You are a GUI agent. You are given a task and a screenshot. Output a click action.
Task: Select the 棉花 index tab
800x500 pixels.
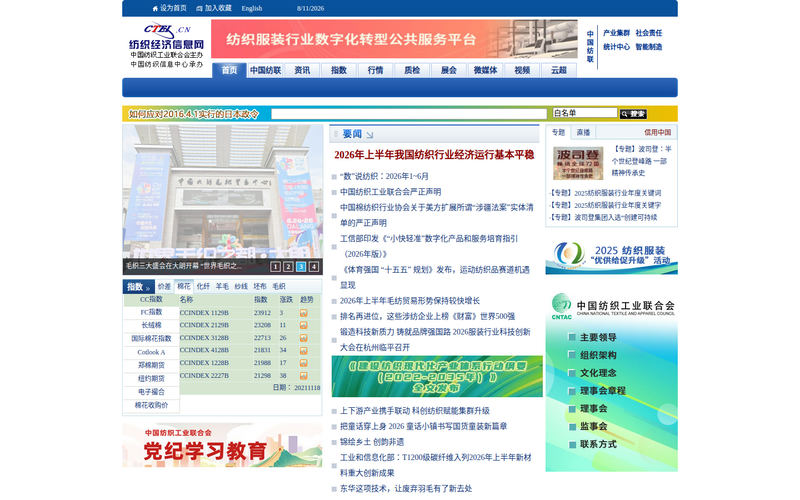(184, 287)
